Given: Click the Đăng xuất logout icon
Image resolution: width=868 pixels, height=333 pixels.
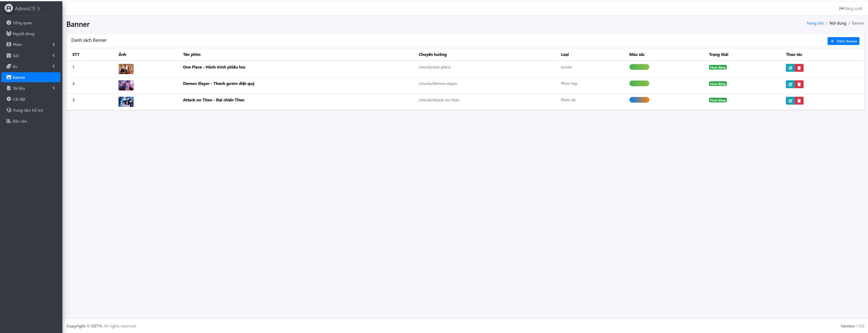Looking at the screenshot, I should click(841, 8).
